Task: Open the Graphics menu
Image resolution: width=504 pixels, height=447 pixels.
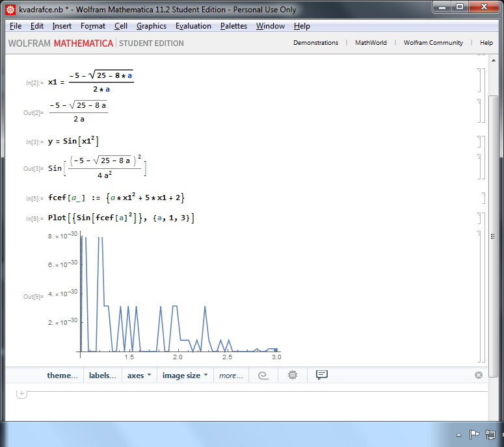Action: [152, 26]
